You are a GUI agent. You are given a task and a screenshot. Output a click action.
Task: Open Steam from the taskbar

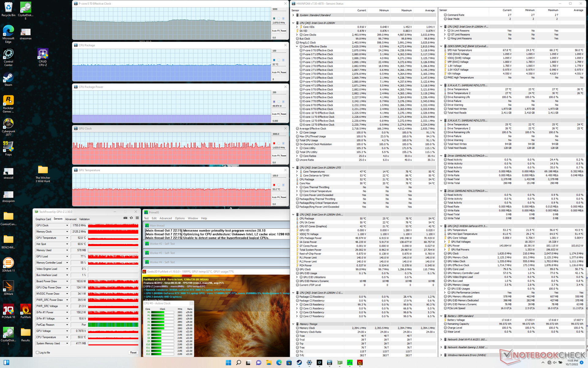pos(299,362)
